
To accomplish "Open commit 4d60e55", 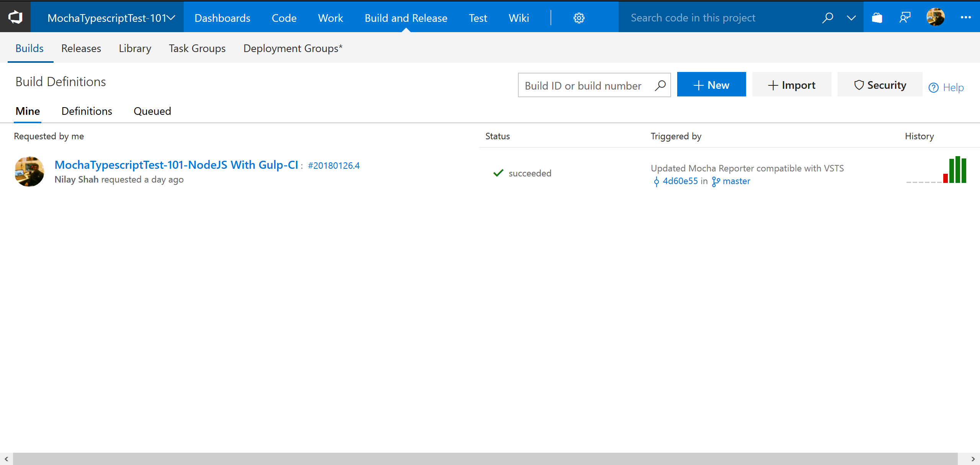I will 680,181.
